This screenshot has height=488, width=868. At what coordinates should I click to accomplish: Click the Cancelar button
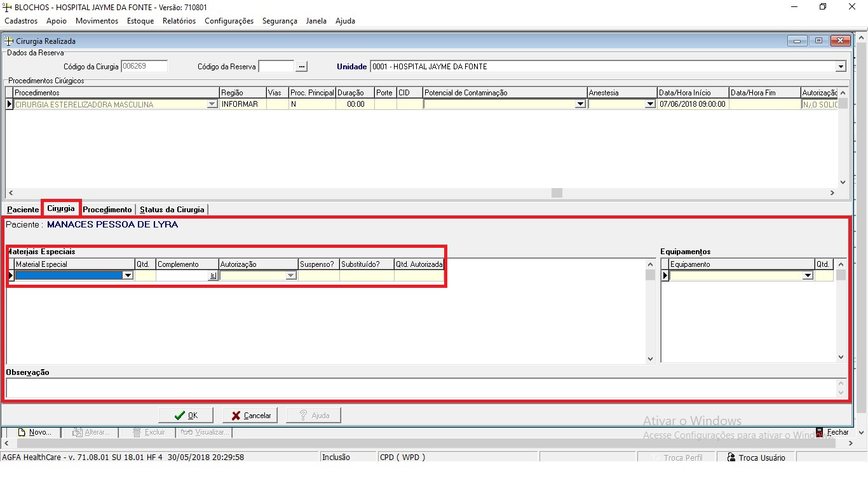click(x=250, y=415)
